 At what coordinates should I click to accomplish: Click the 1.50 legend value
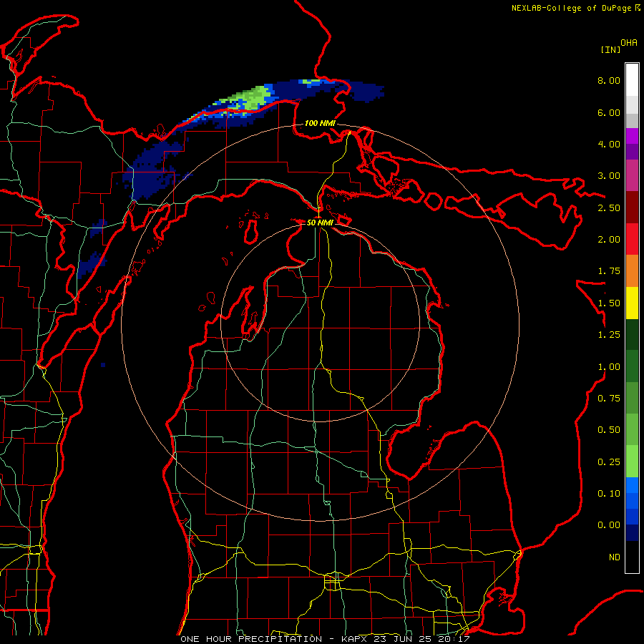pos(609,303)
